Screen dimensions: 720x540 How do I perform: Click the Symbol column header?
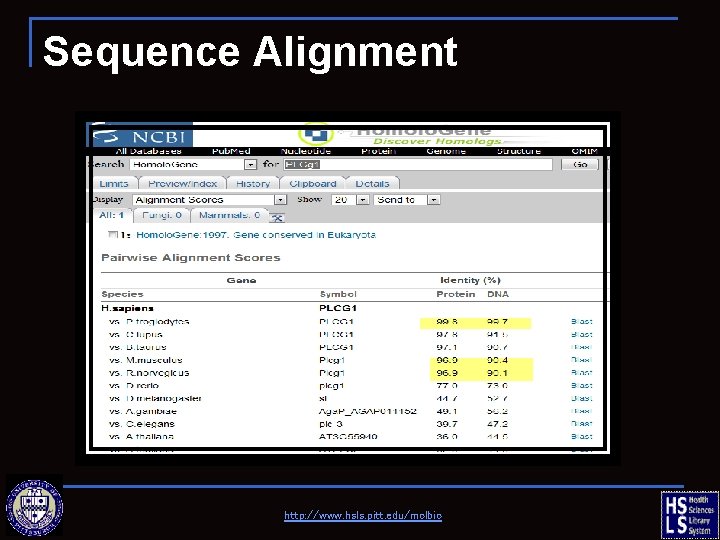point(338,294)
